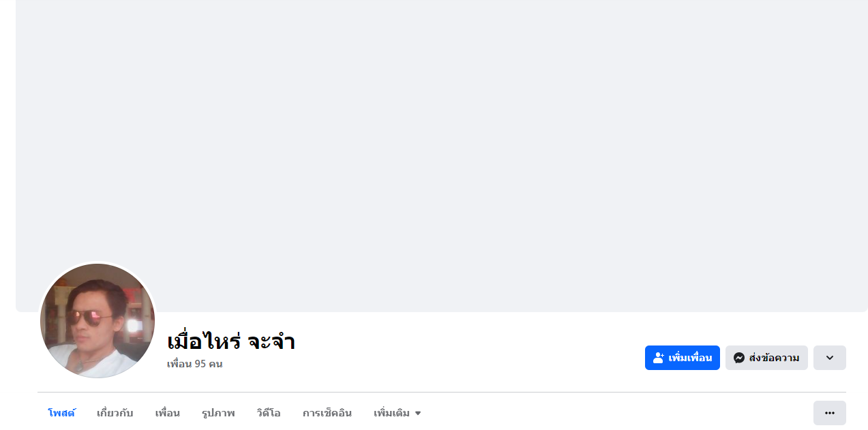Click the down chevron next to ส่งข้อความ
The width and height of the screenshot is (868, 430).
[830, 358]
